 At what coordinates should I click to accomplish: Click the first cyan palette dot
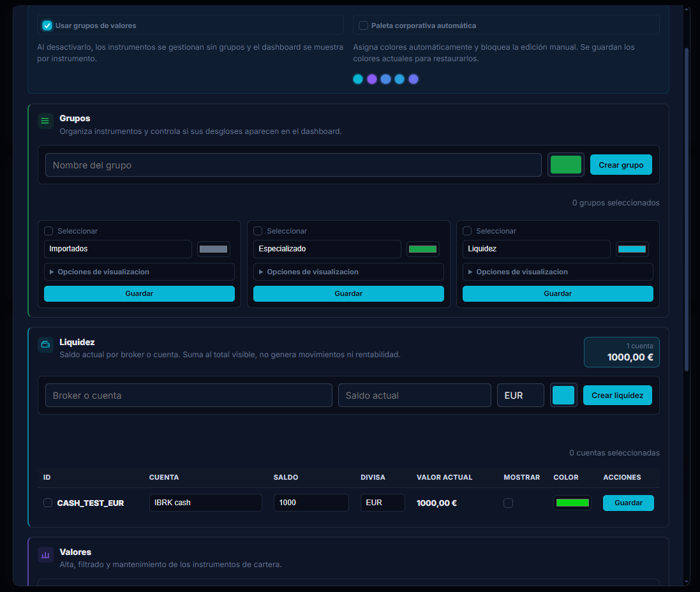358,79
